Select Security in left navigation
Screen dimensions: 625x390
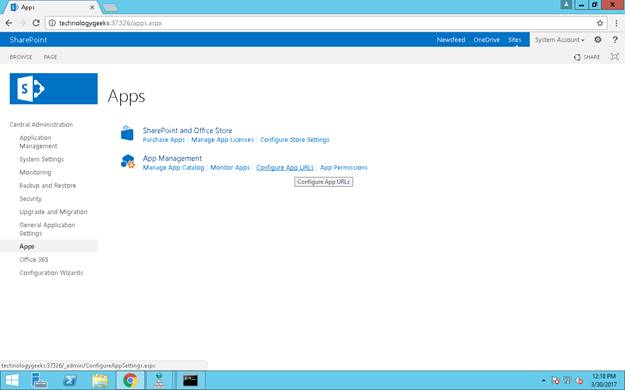pyautogui.click(x=30, y=199)
